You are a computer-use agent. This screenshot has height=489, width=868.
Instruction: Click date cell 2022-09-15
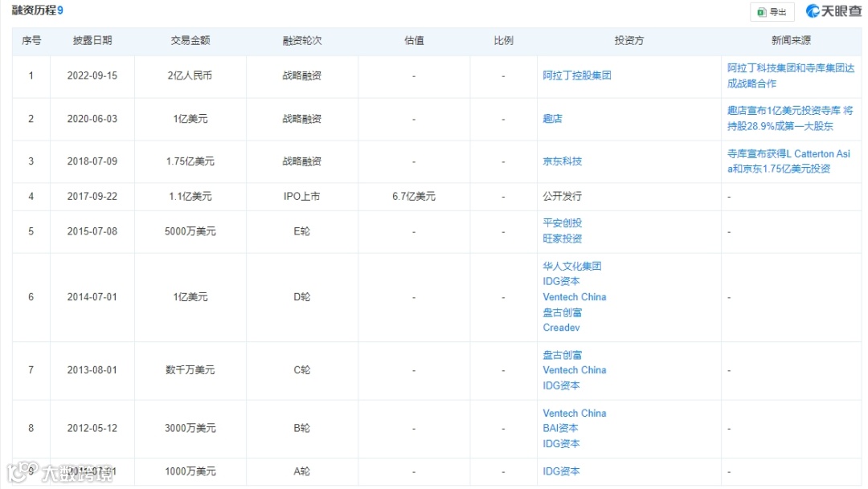click(x=92, y=75)
